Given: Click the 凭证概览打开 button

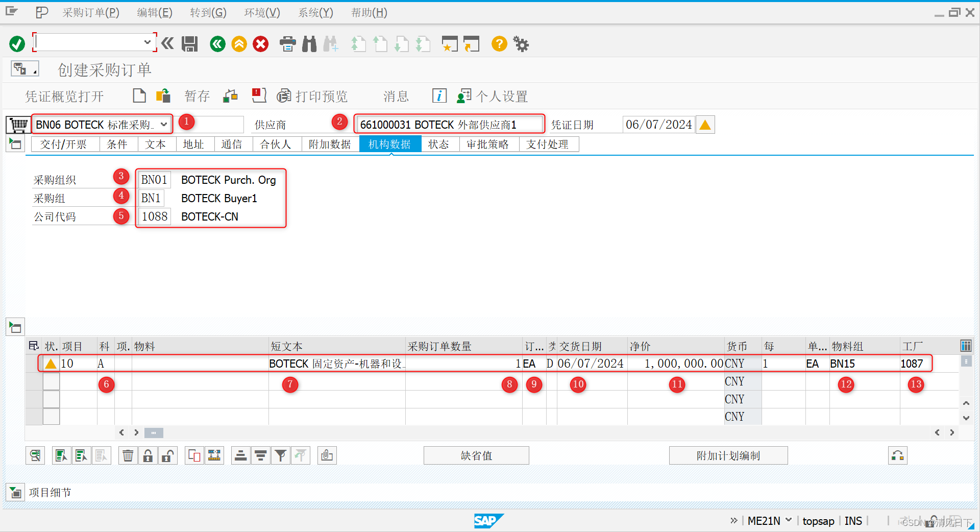Looking at the screenshot, I should 65,96.
